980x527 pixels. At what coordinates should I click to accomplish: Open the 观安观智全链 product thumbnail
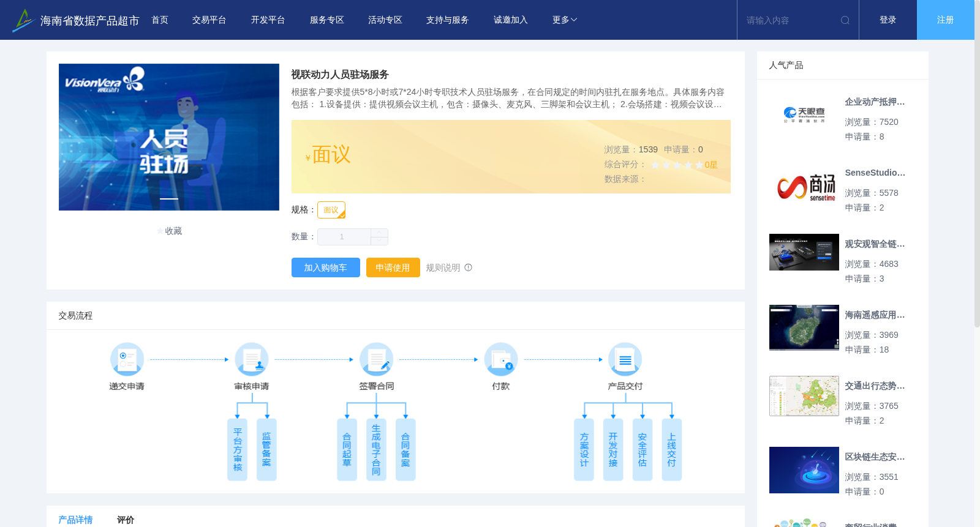804,252
